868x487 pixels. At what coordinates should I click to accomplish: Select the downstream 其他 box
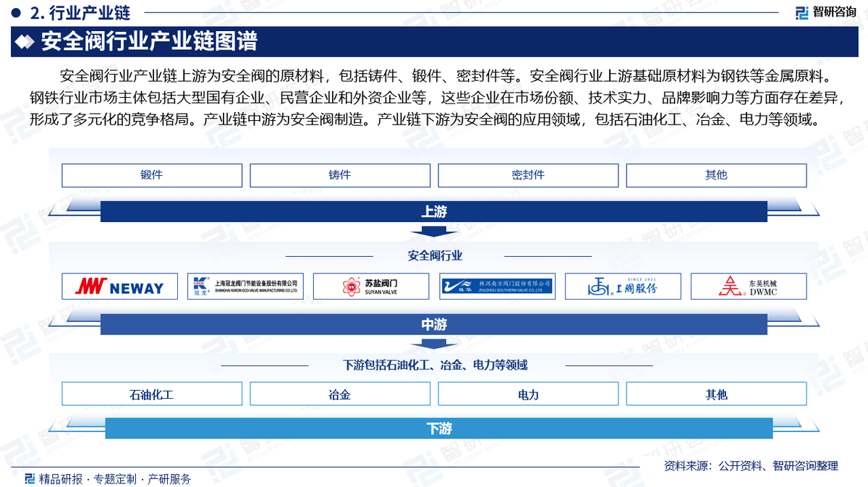click(x=716, y=394)
